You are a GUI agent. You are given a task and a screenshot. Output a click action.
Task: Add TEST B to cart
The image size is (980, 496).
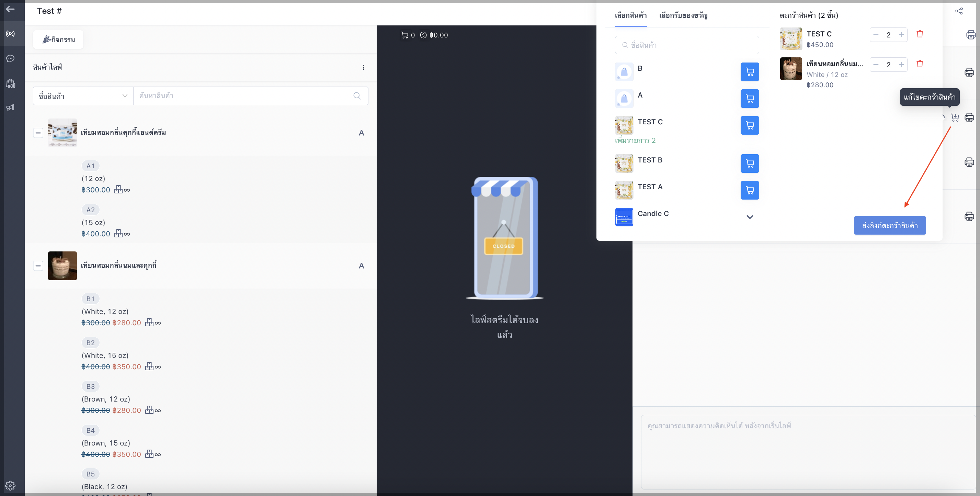(750, 163)
